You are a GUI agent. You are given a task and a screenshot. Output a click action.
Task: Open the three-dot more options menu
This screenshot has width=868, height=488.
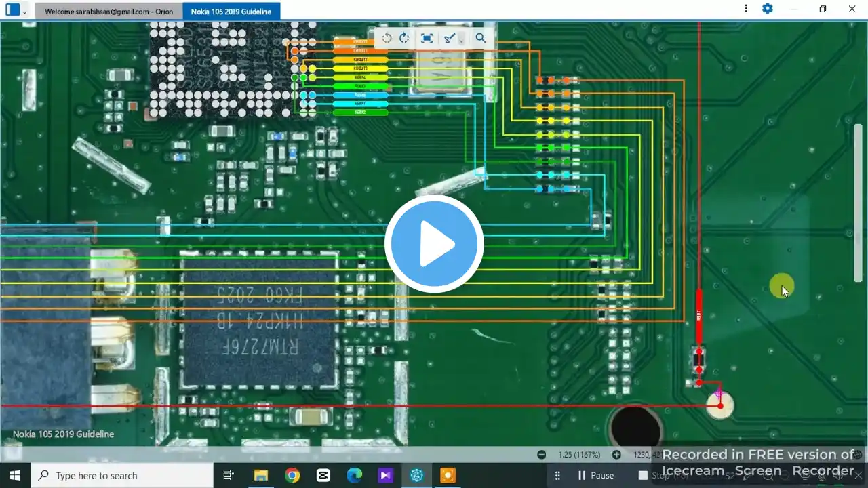point(746,9)
